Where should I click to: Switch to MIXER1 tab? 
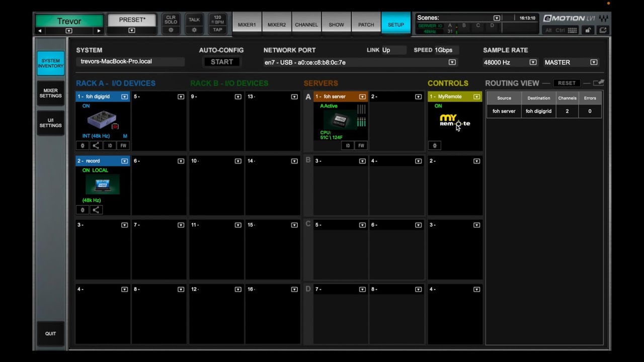(x=247, y=24)
